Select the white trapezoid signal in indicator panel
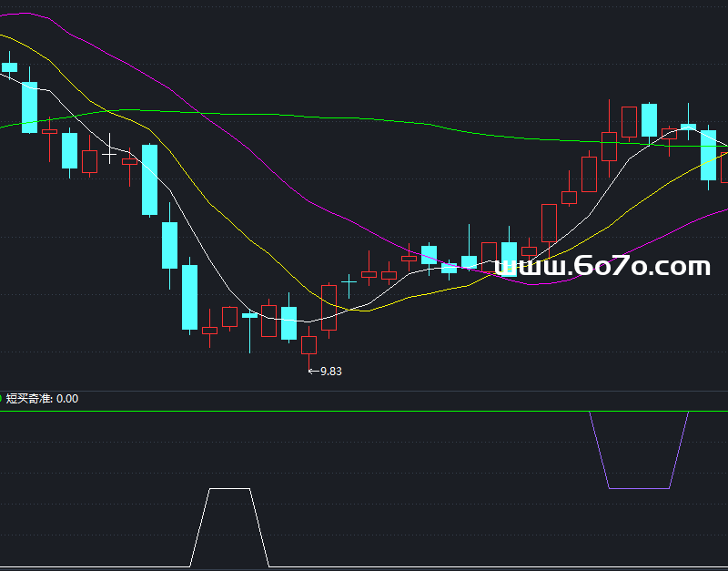This screenshot has height=571, width=728. (x=229, y=489)
